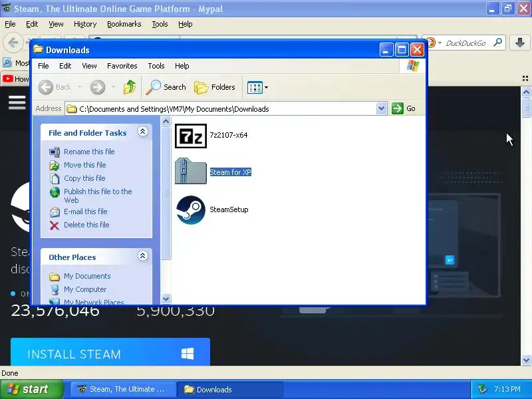
Task: Click Move this file task
Action: pyautogui.click(x=85, y=165)
